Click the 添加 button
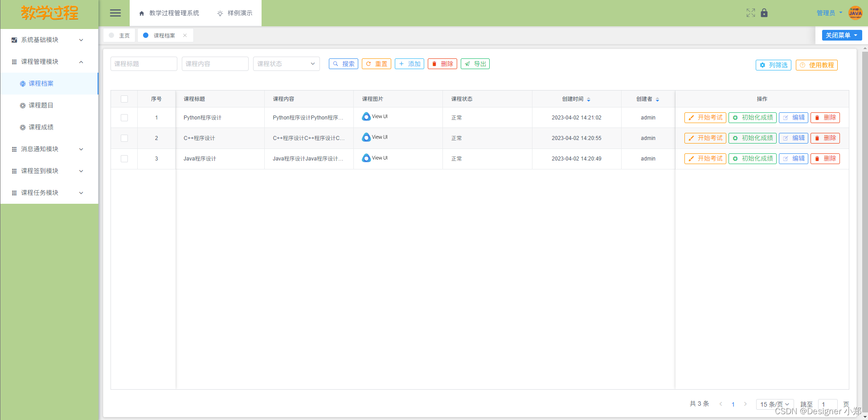The width and height of the screenshot is (868, 420). tap(409, 64)
